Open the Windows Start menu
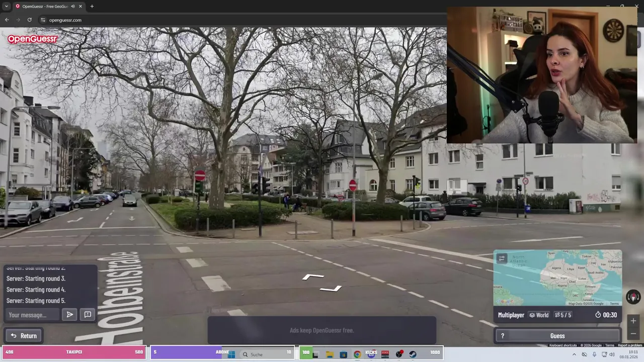This screenshot has height=362, width=644. pos(231,354)
